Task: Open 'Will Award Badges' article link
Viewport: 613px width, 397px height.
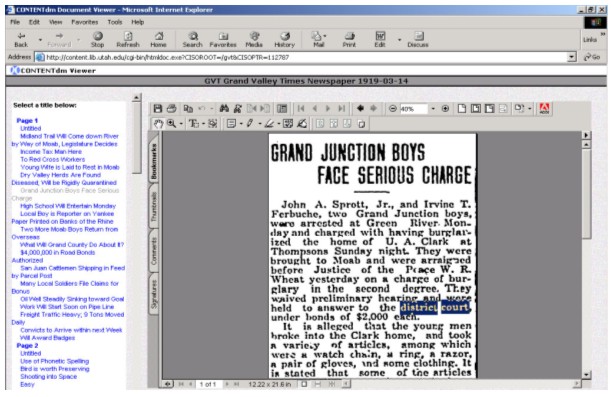Action: click(47, 338)
